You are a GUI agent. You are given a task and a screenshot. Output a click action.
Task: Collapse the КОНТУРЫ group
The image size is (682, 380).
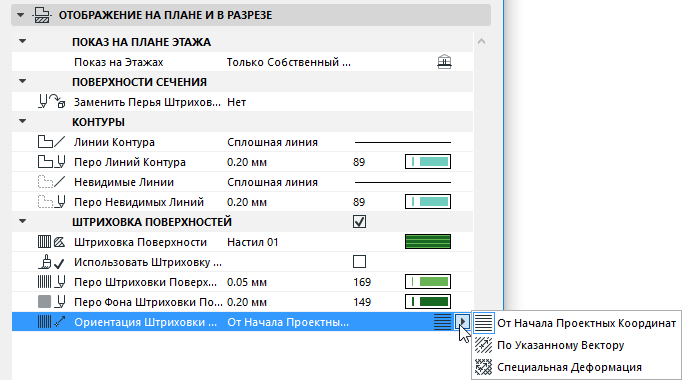23,122
